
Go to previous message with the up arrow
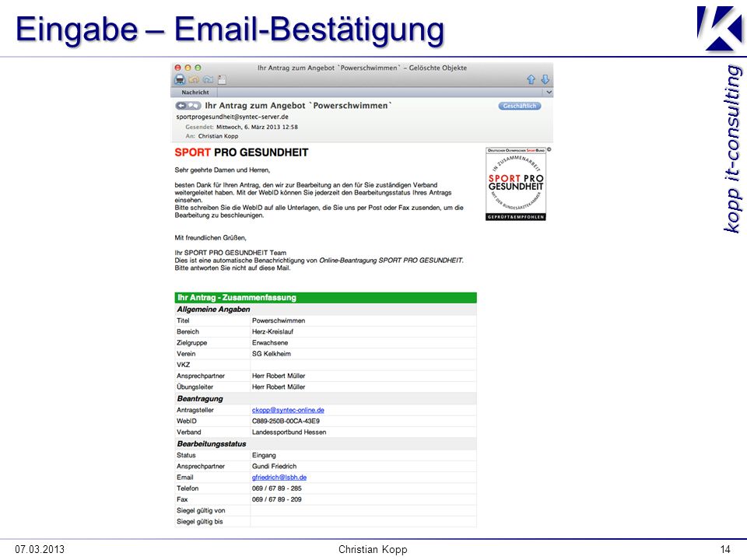coord(531,79)
